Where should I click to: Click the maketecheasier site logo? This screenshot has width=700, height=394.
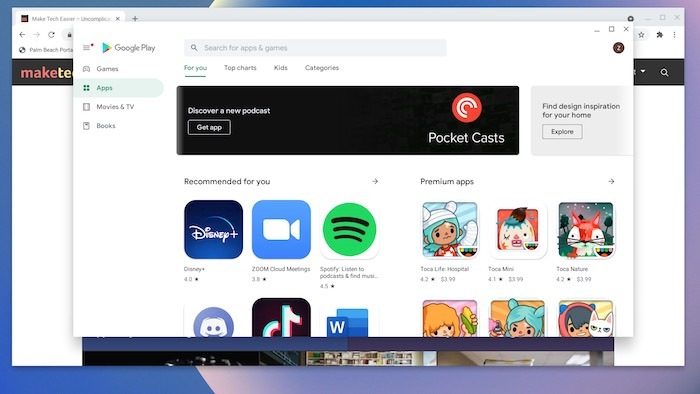(46, 72)
